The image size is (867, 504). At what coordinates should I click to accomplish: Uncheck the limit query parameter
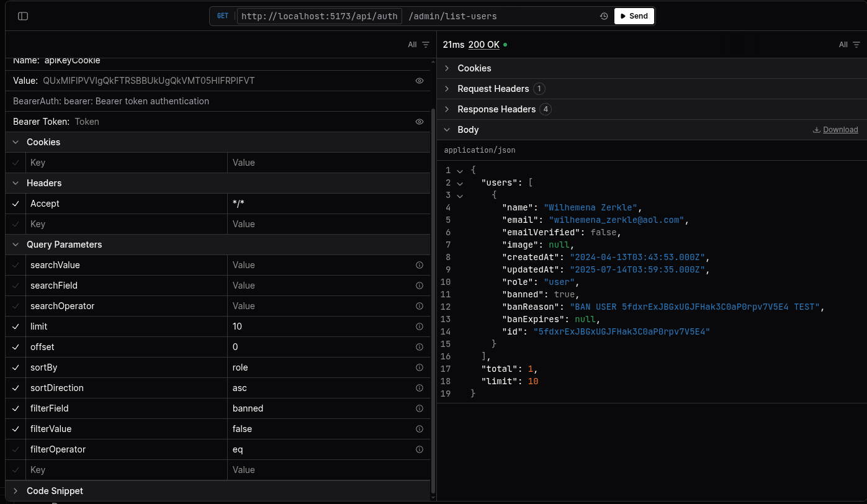point(16,326)
